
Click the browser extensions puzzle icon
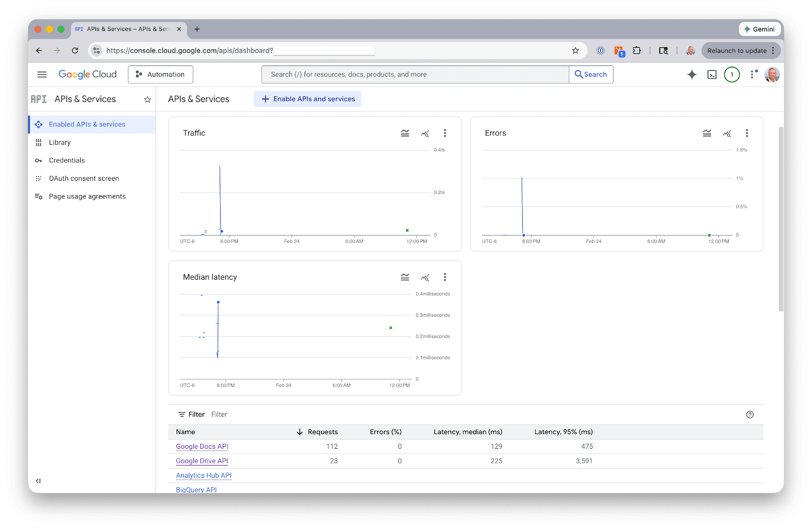637,50
